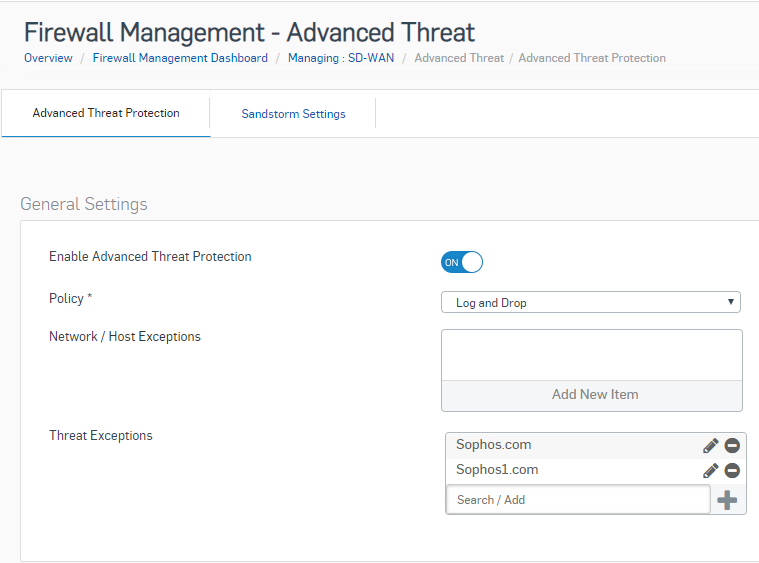Click Advanced Threat Protection breadcrumb text
759x563 pixels.
pos(592,58)
